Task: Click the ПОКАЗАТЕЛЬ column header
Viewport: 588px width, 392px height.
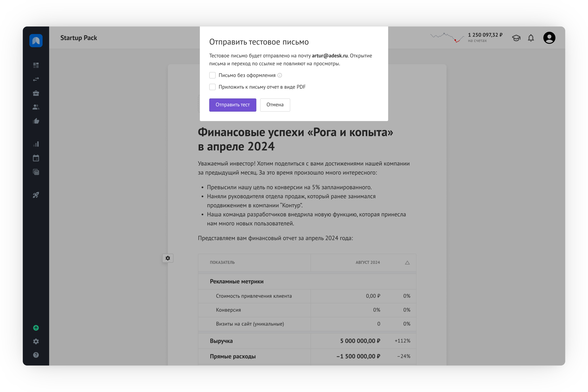Action: [222, 262]
